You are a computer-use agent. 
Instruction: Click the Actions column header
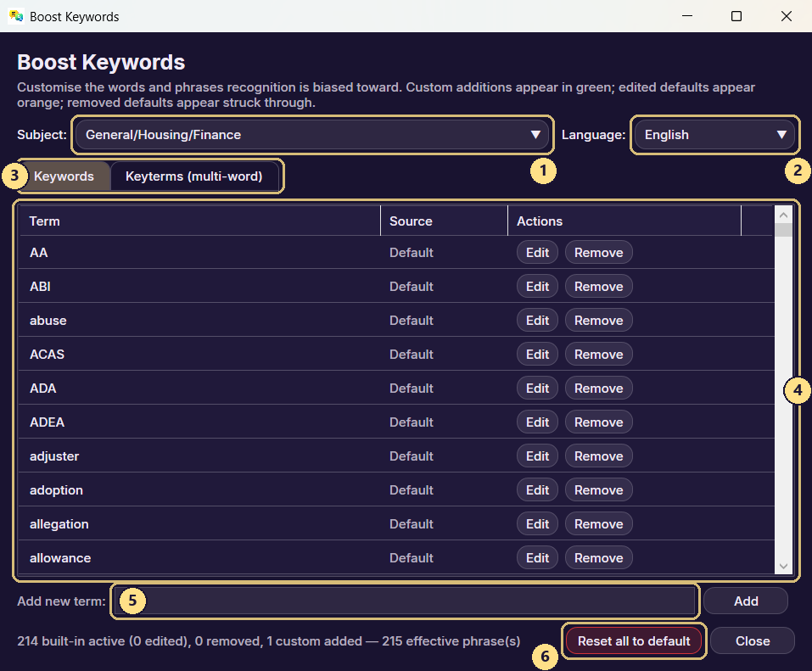coord(624,221)
